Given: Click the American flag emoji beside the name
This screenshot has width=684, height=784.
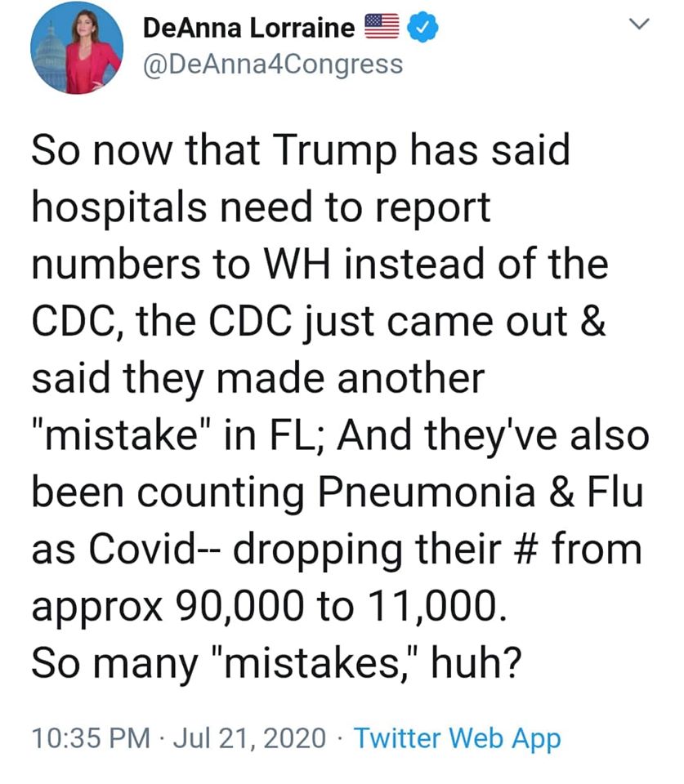Looking at the screenshot, I should click(x=382, y=26).
